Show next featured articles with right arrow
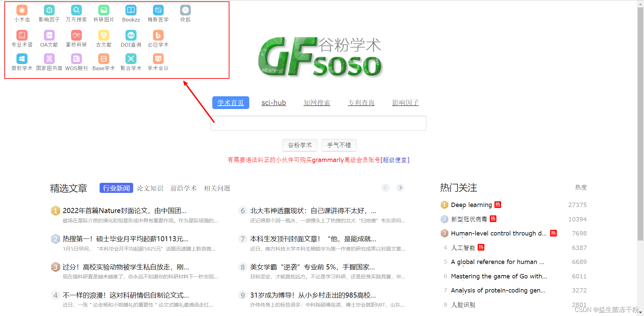 tap(400, 188)
